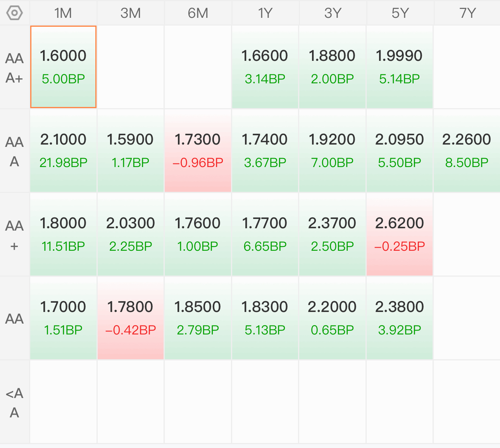Click the AAA+ row label
500x448 pixels.
(15, 68)
